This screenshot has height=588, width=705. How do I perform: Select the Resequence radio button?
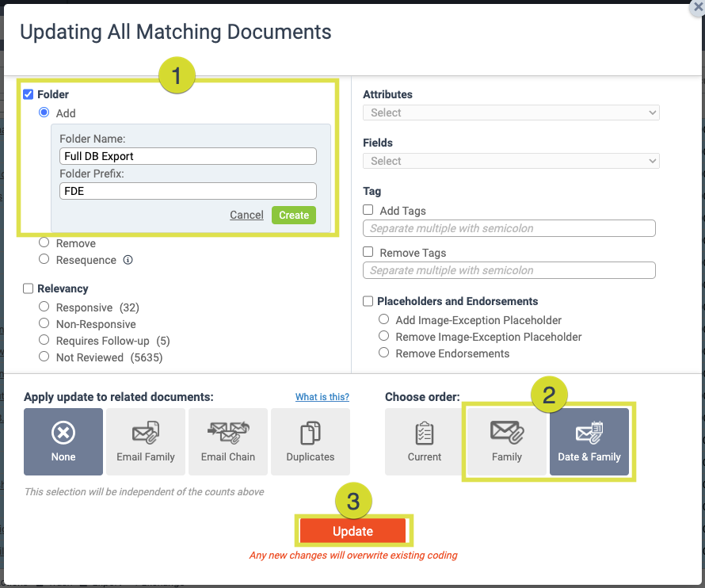point(44,259)
